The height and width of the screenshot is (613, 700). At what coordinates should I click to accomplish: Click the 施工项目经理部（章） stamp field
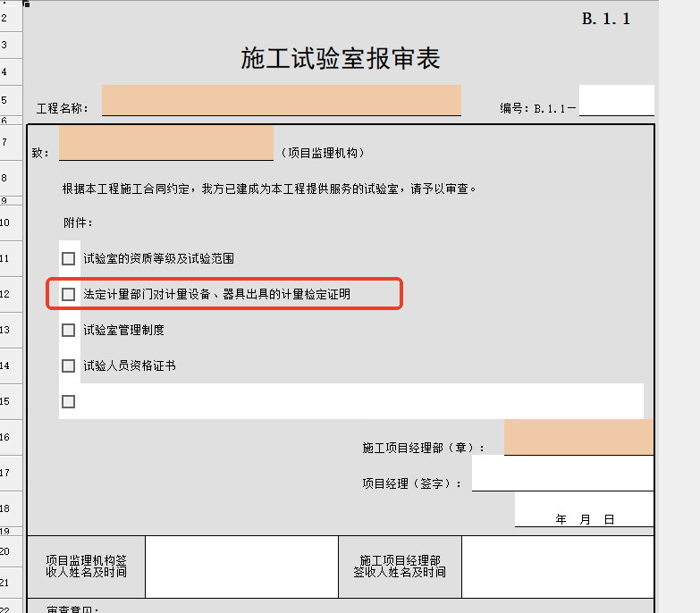point(578,438)
